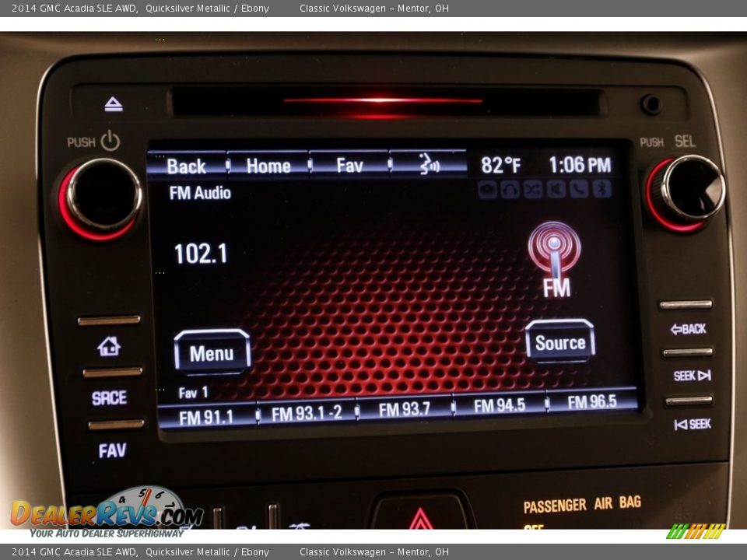747x560 pixels.
Task: Open the Bluetooth status icon
Action: pyautogui.click(x=601, y=189)
